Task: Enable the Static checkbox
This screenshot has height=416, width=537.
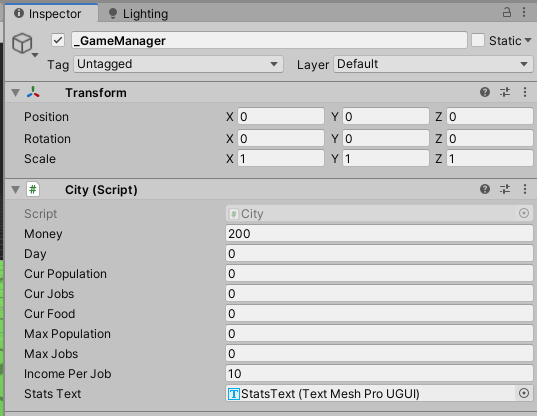Action: coord(478,40)
